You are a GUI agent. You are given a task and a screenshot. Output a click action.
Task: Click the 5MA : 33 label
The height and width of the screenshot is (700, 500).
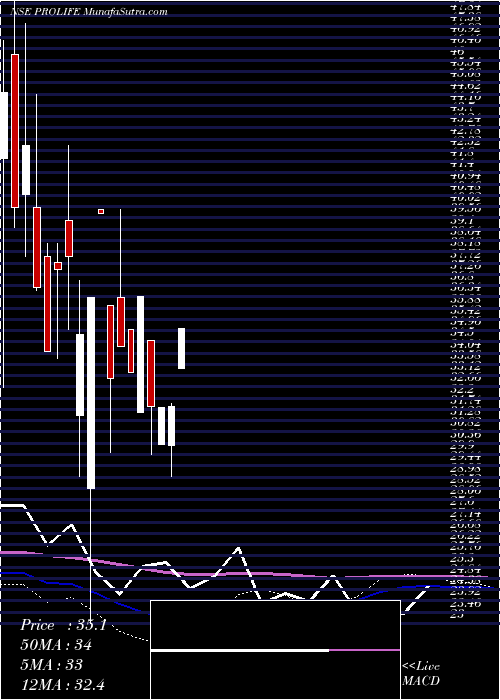[x=51, y=665]
